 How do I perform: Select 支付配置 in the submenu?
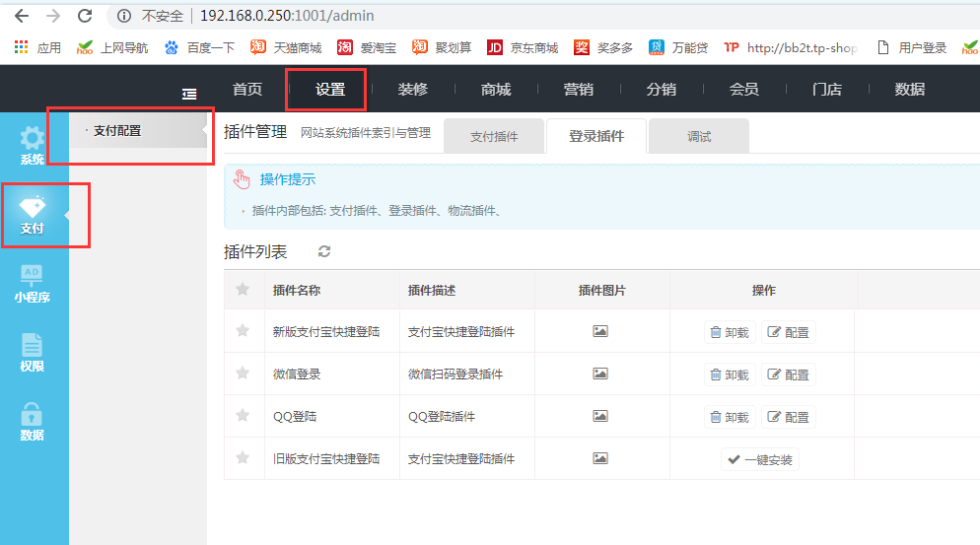point(117,130)
